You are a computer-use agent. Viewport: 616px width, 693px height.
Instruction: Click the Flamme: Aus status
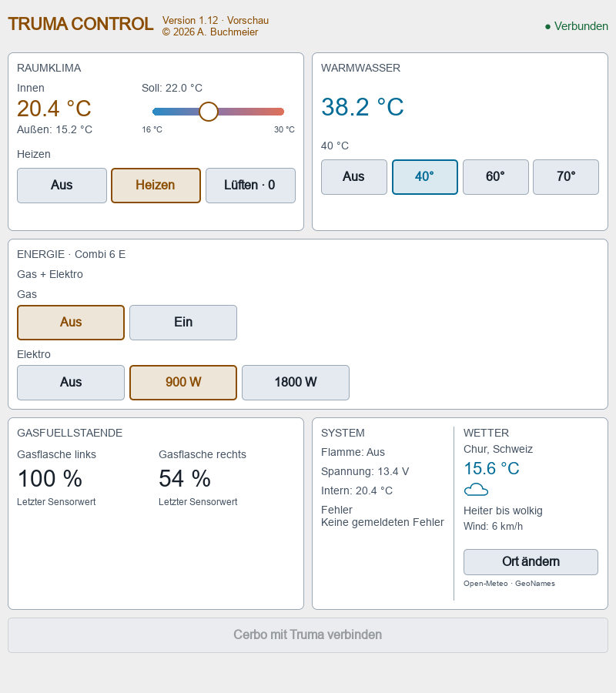pyautogui.click(x=353, y=453)
